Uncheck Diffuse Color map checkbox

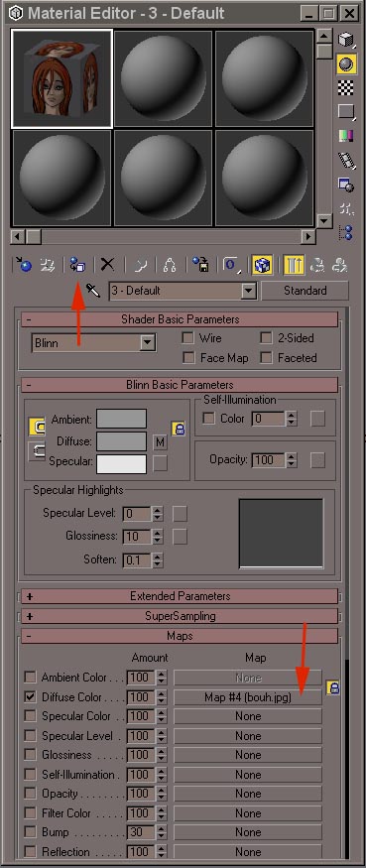pos(31,697)
